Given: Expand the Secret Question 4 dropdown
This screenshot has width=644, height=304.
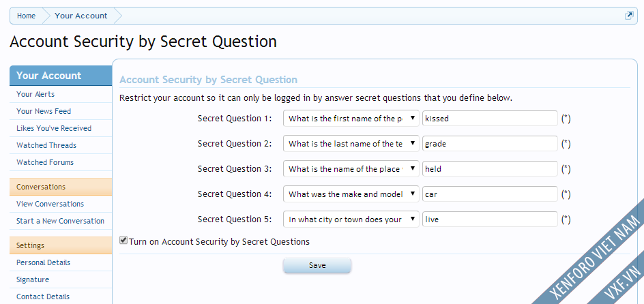Looking at the screenshot, I should [351, 194].
